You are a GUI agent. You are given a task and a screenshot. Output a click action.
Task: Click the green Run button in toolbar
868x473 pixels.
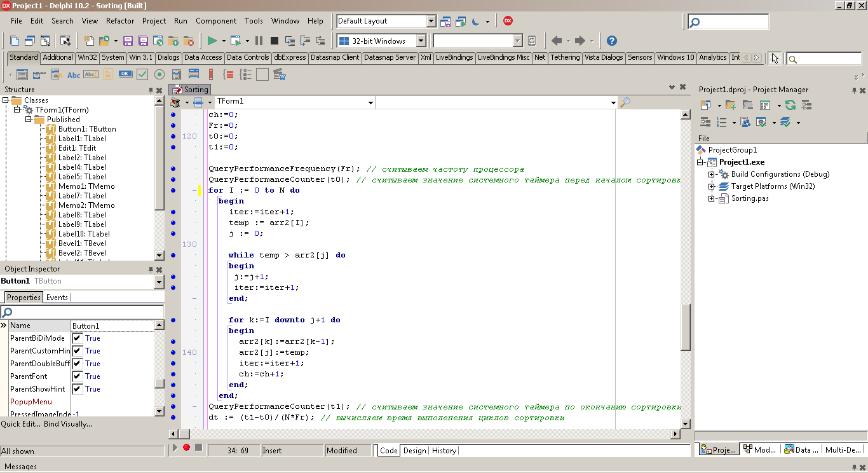tap(212, 41)
